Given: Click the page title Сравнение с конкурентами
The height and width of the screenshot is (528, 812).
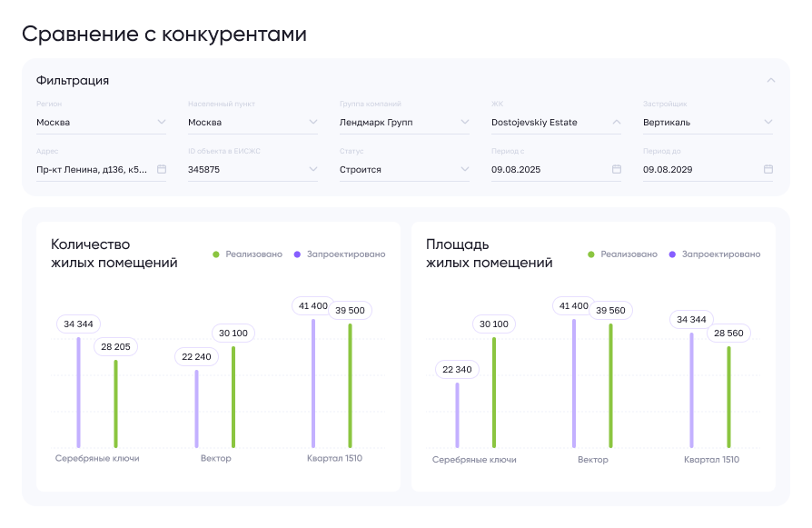Looking at the screenshot, I should (x=164, y=35).
